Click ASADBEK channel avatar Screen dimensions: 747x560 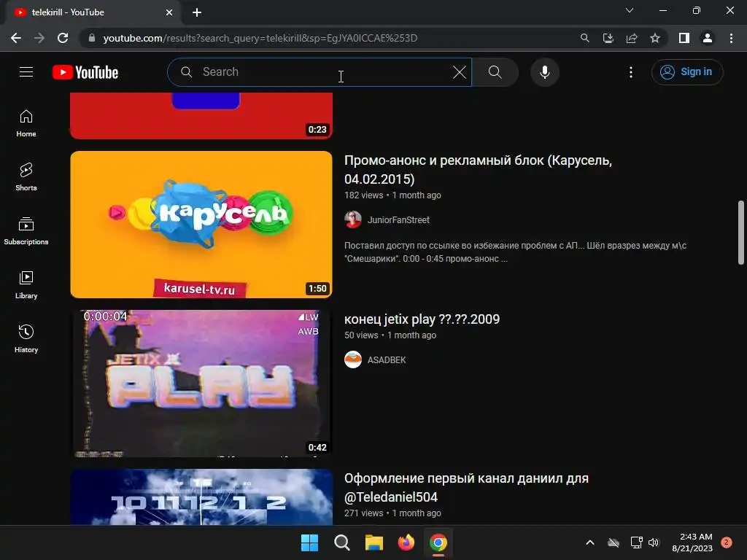click(353, 359)
